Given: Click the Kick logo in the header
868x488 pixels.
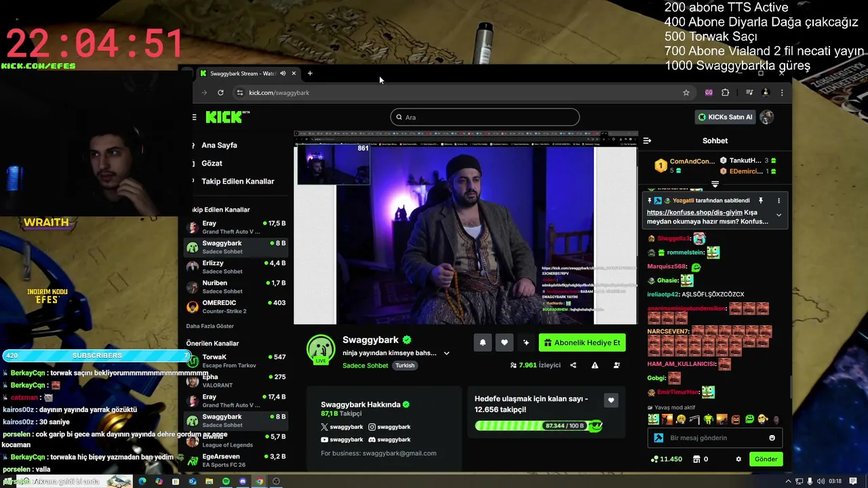Looking at the screenshot, I should pos(228,117).
